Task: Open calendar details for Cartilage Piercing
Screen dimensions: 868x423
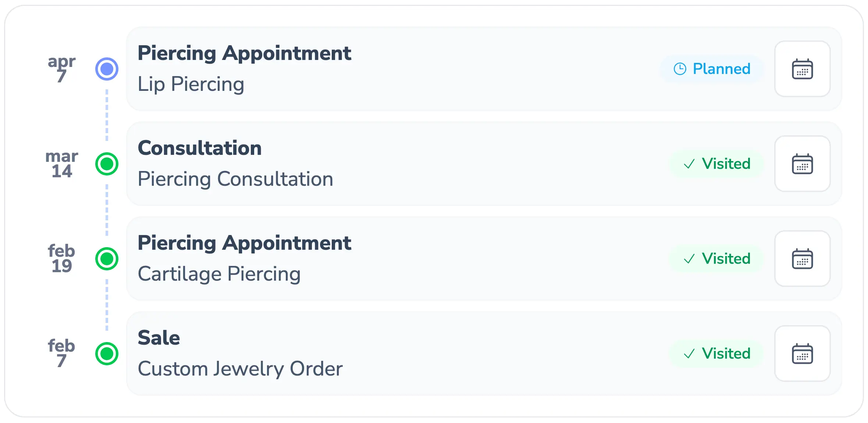Action: coord(803,259)
